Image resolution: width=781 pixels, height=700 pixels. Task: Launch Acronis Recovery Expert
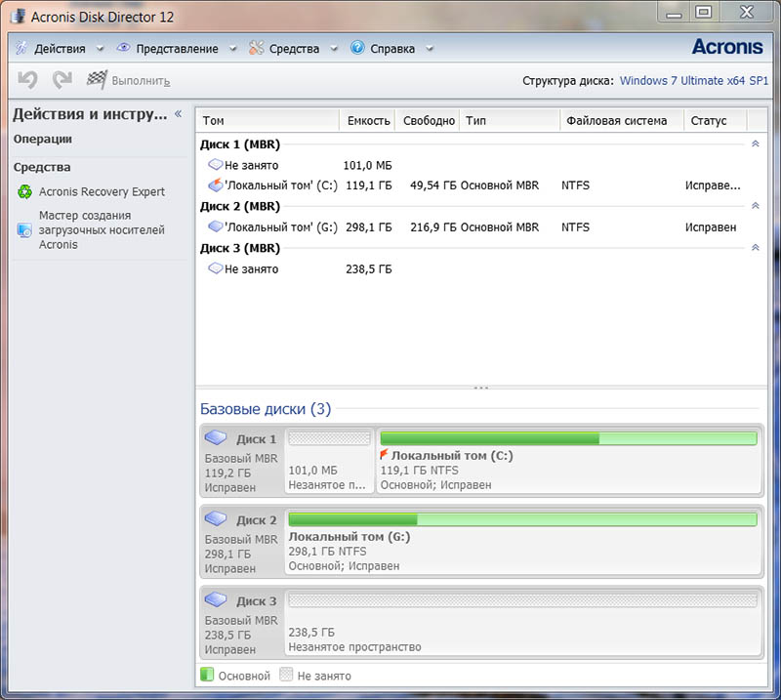point(102,191)
